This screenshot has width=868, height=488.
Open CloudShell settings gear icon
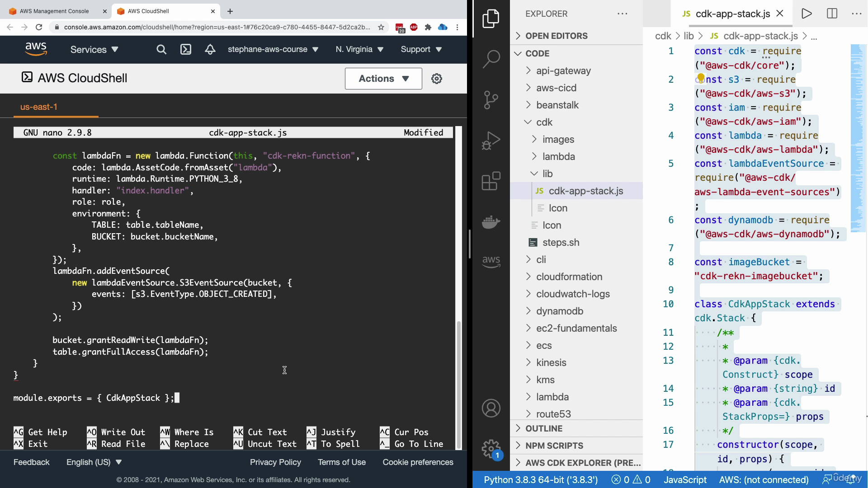pyautogui.click(x=436, y=79)
